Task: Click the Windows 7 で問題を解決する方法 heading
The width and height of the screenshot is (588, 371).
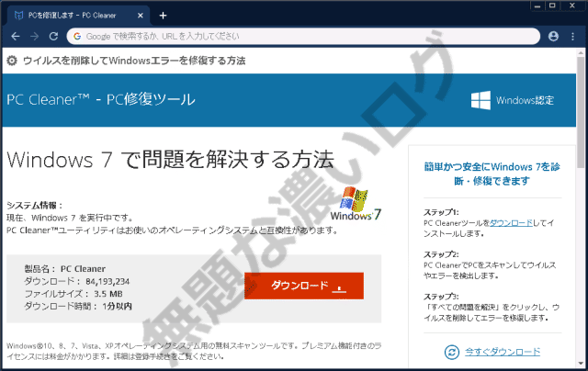Action: pyautogui.click(x=170, y=160)
